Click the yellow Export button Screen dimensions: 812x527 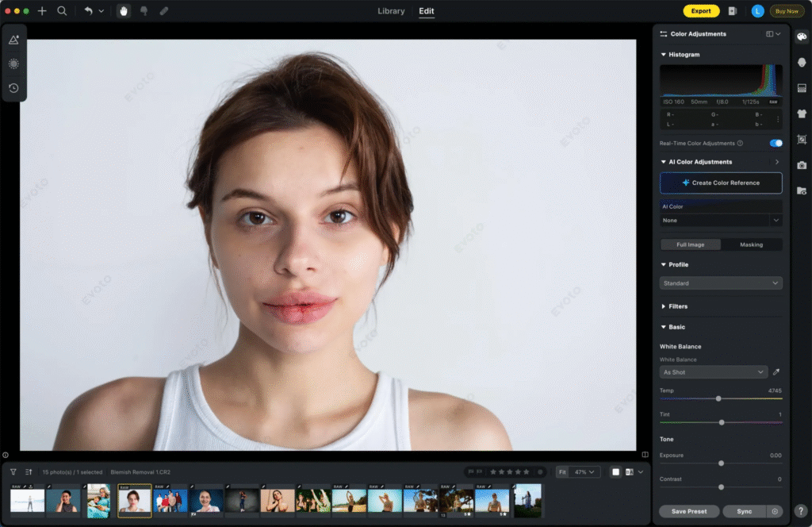pos(701,11)
